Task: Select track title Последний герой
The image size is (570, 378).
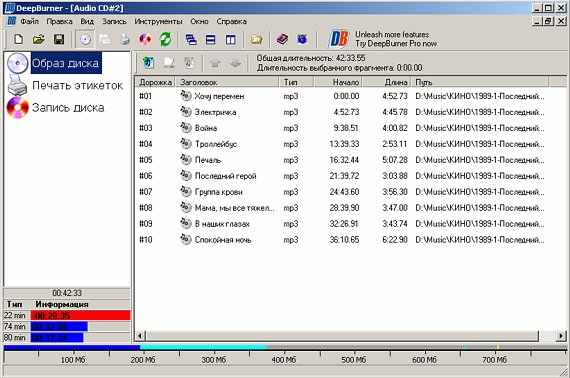Action: point(225,176)
